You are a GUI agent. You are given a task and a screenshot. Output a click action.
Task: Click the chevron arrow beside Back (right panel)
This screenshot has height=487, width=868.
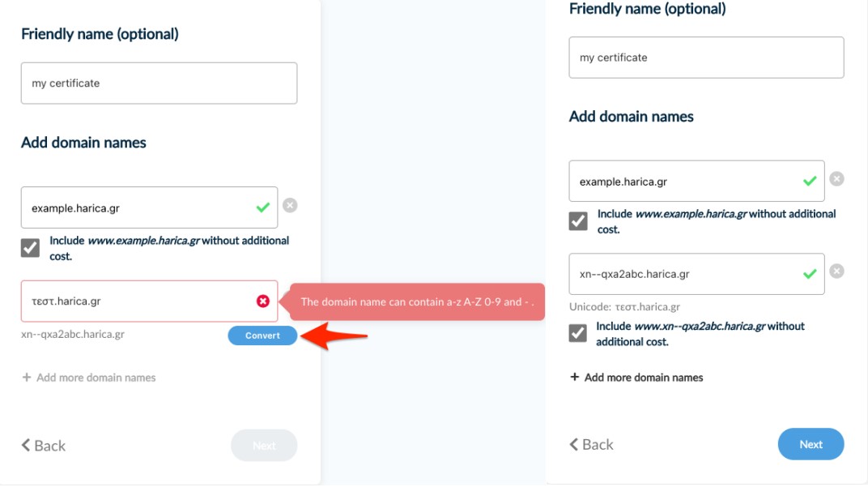coord(574,444)
